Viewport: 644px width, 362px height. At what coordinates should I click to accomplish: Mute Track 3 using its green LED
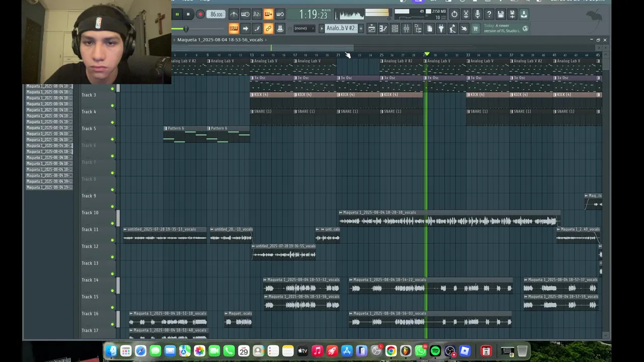[112, 106]
